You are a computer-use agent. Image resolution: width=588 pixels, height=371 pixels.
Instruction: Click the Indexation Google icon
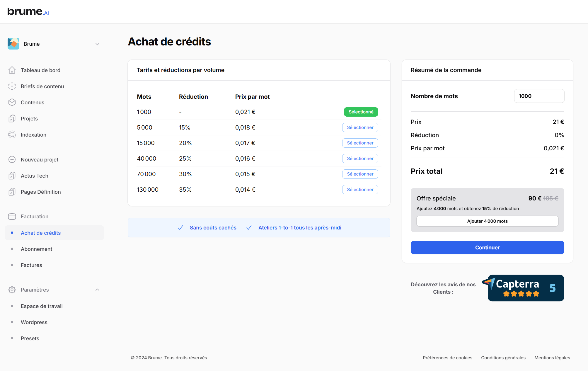click(x=12, y=135)
